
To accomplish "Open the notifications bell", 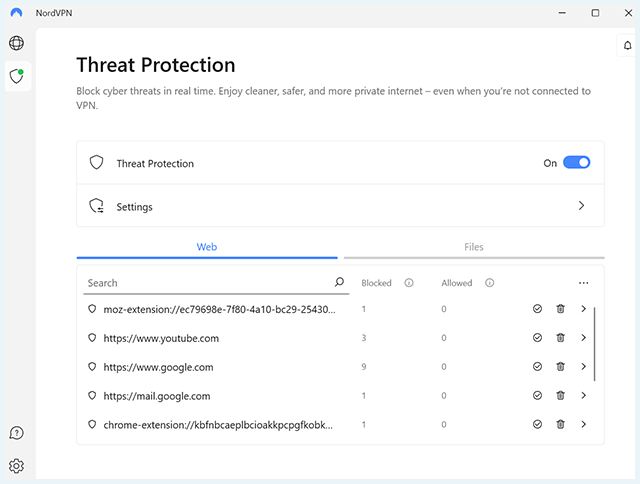I will (627, 45).
